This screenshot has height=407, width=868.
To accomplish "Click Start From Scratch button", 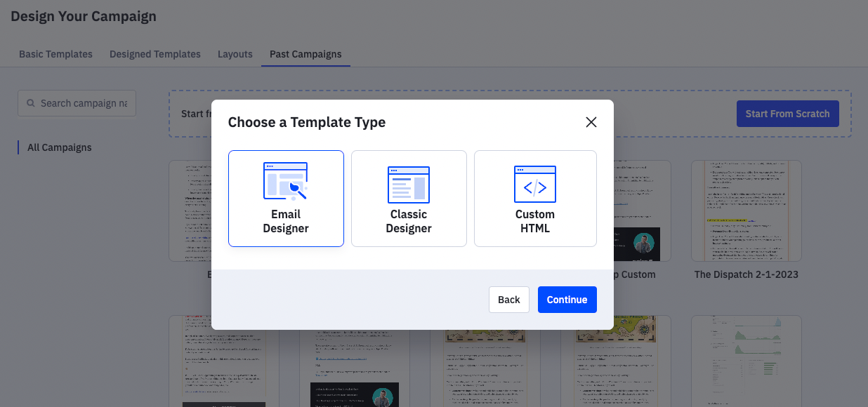I will click(x=787, y=114).
